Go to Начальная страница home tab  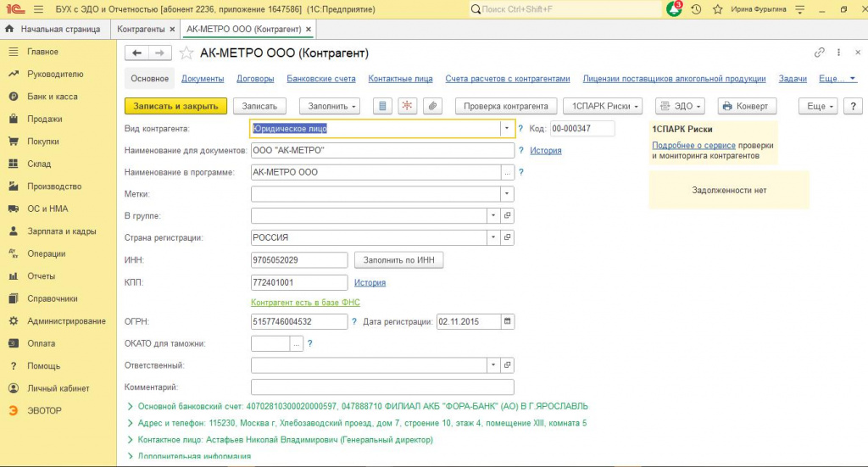coord(53,30)
